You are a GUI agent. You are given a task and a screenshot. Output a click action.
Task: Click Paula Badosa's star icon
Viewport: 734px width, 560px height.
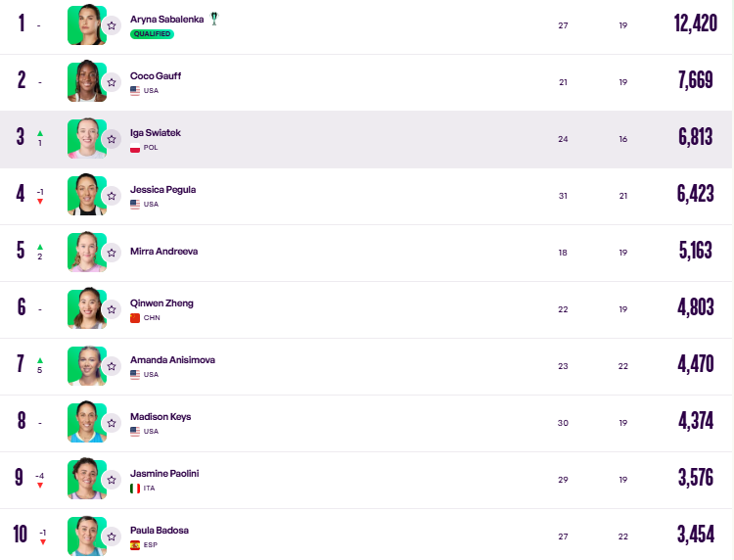(112, 537)
